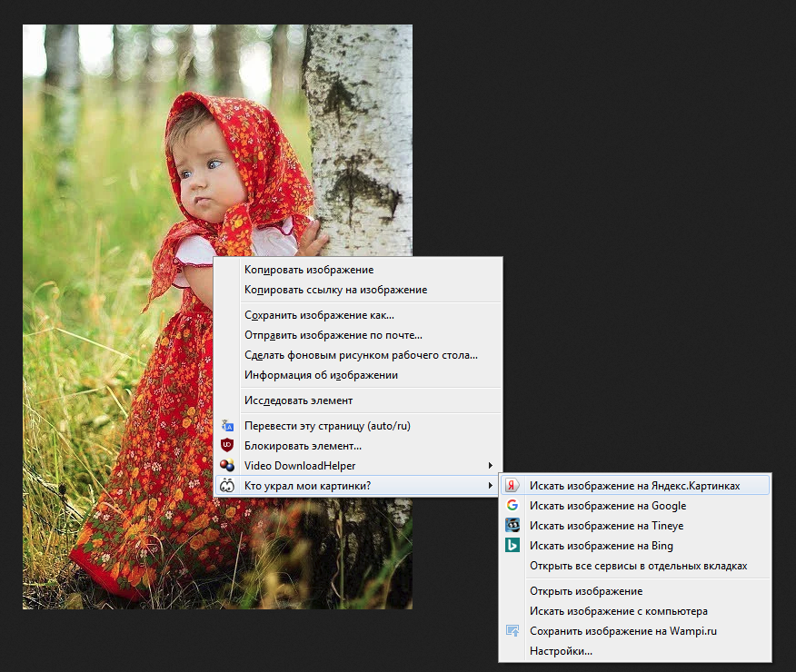
Task: Click the Google Translate icon in context menu
Action: point(227,426)
